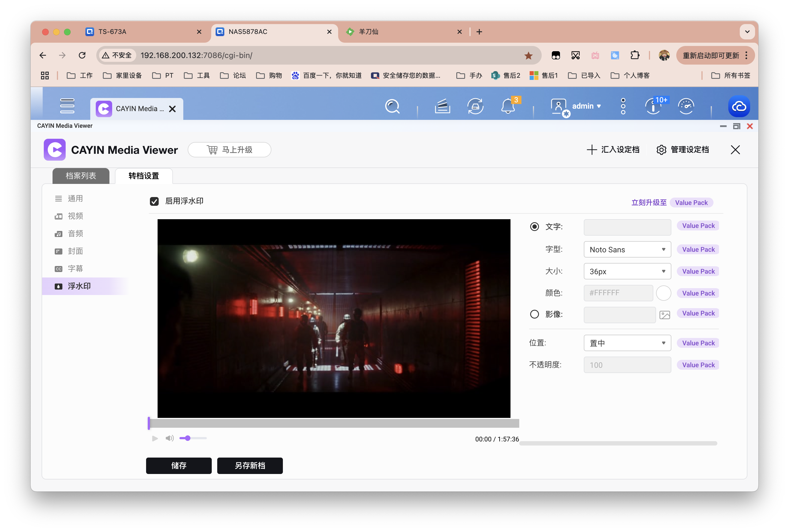Open the QTS search magnifier icon
789x532 pixels.
(x=392, y=106)
